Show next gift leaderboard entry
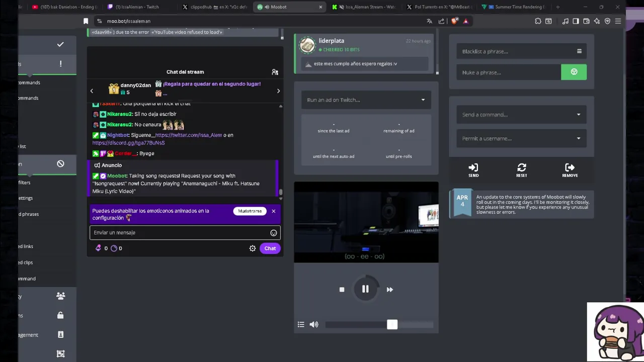The height and width of the screenshot is (362, 644). 278,91
